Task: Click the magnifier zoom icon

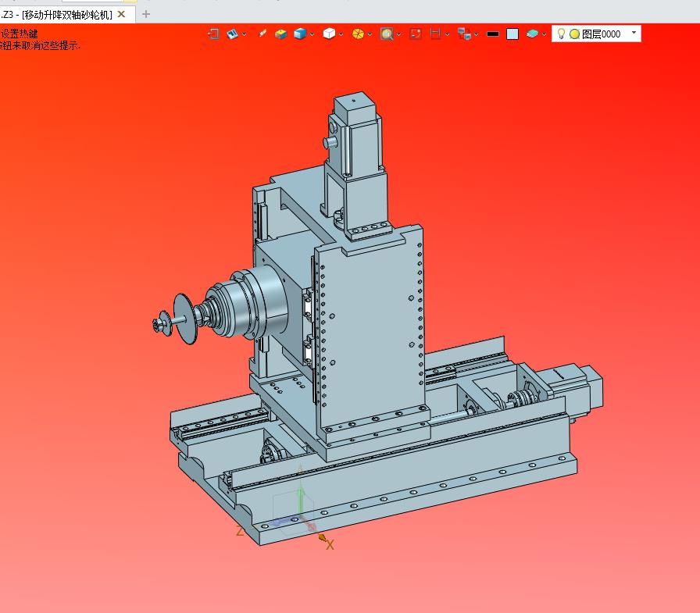Action: (387, 34)
